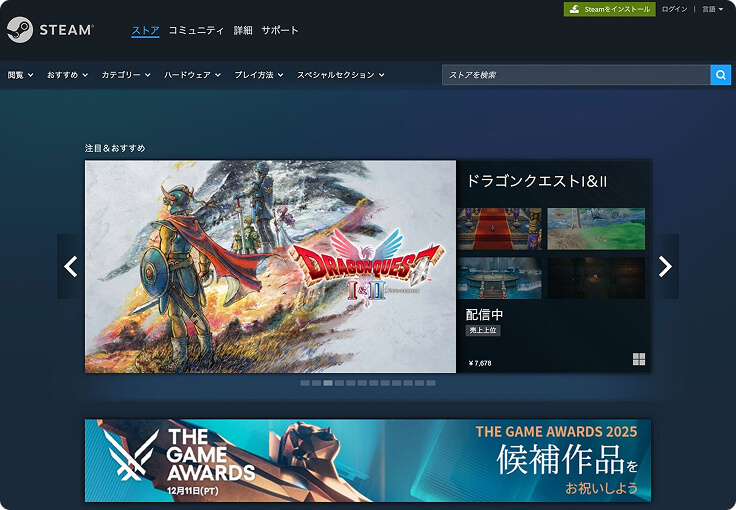The image size is (736, 510).
Task: Click the magnifier search button
Action: pos(721,75)
